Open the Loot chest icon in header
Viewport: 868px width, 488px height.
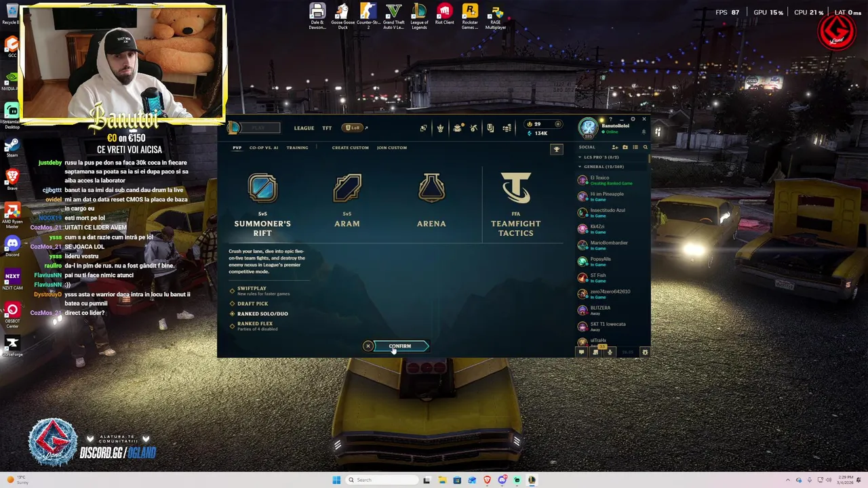457,128
